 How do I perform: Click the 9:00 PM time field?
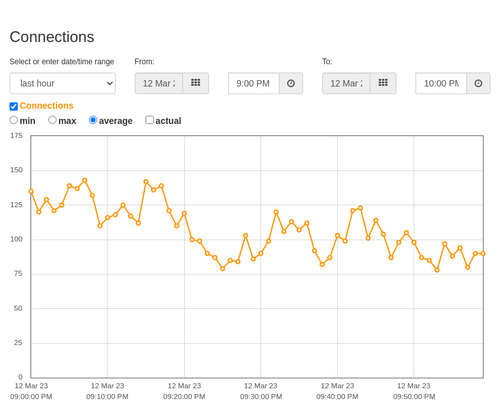click(254, 83)
